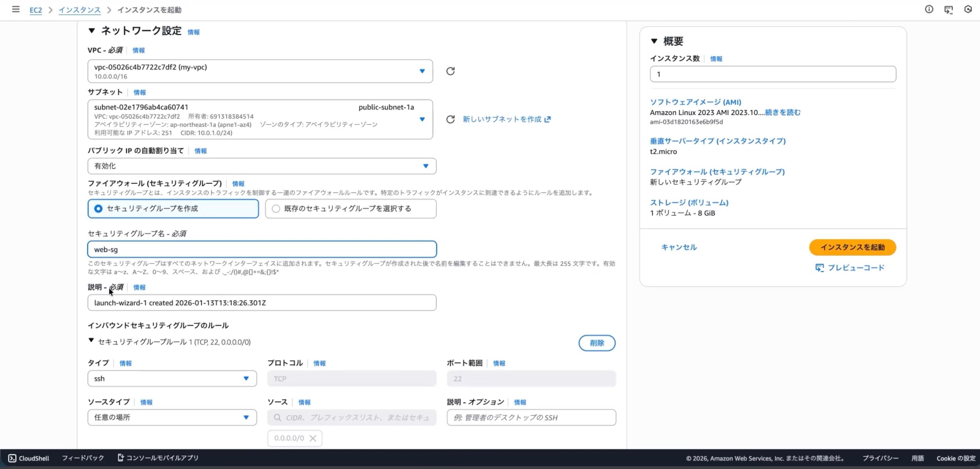Click the コンソールモバイルアプリ phone icon
Image resolution: width=980 pixels, height=469 pixels.
[x=121, y=458]
